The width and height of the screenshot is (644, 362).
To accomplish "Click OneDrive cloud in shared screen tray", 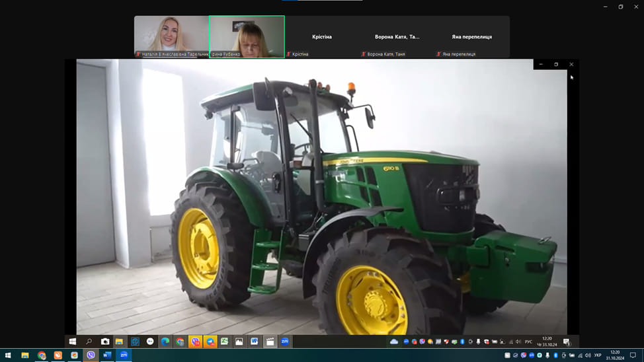I will 394,342.
